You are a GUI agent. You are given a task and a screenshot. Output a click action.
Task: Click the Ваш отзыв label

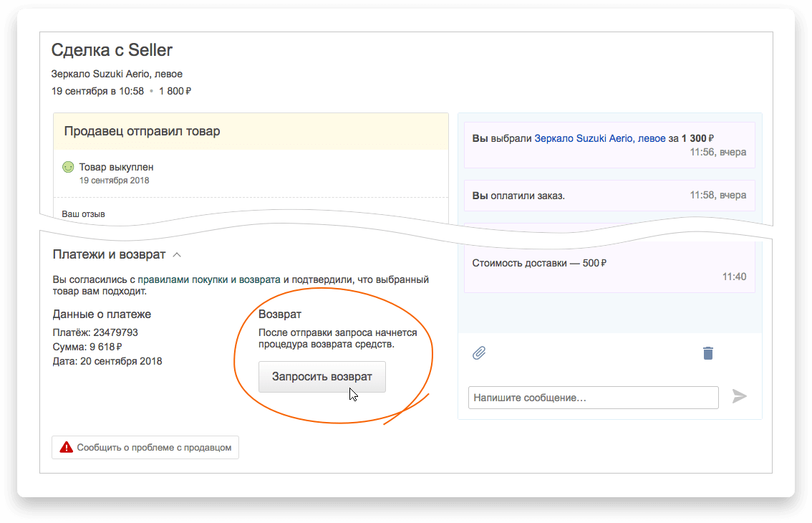(83, 213)
